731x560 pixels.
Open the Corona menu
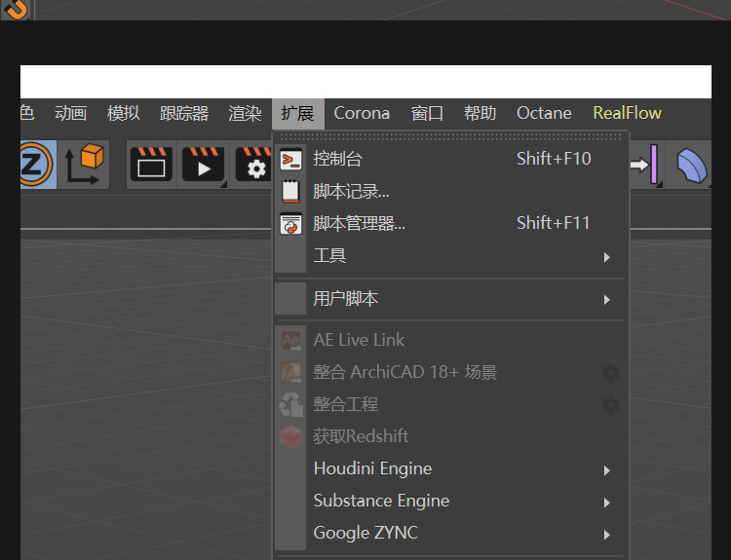click(362, 113)
